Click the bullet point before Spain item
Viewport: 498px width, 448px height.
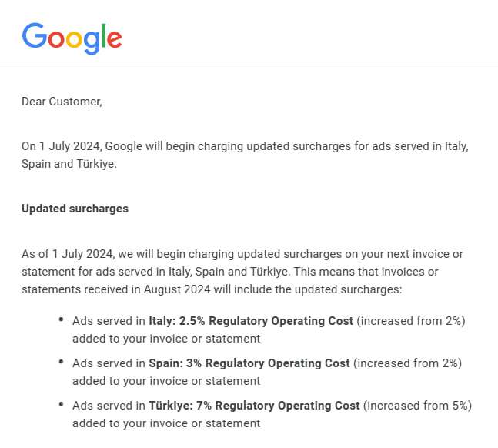[62, 362]
